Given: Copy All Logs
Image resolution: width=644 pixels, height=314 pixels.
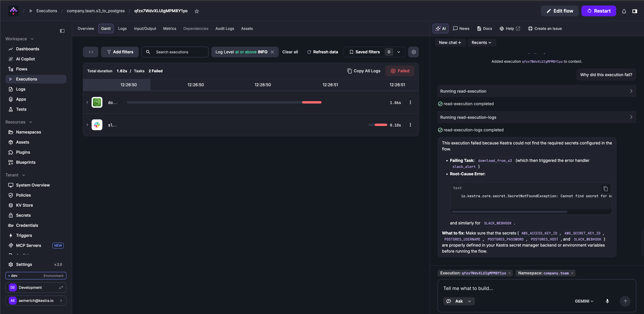Looking at the screenshot, I should [364, 71].
